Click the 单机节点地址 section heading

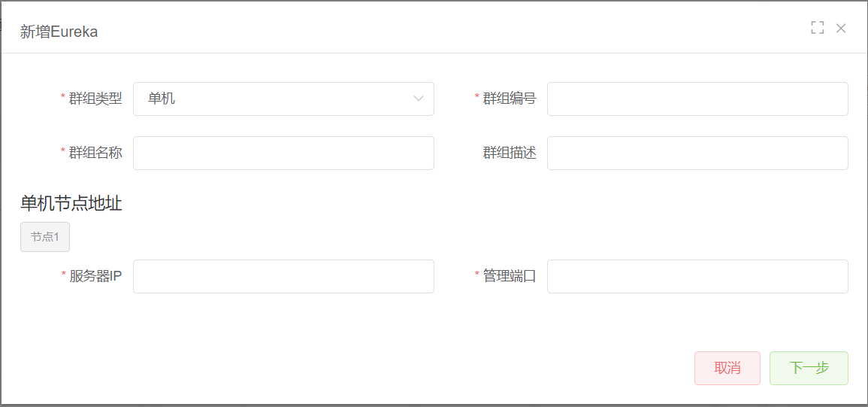(x=71, y=204)
